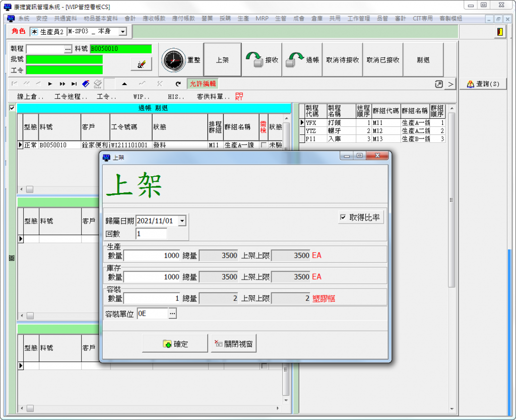Screen dimensions: 516x420
Task: Open the 歸屬日期 date dropdown
Action: click(182, 221)
